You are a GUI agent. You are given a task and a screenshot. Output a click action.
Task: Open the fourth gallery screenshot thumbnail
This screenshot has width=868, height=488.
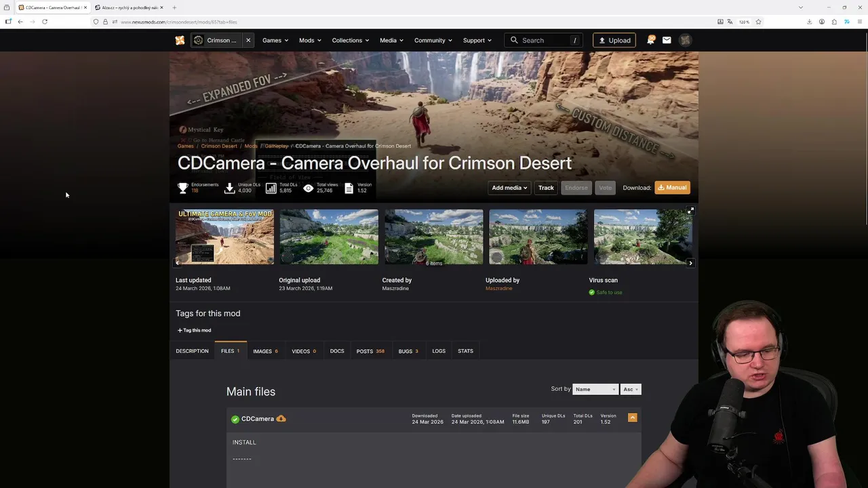tap(538, 237)
